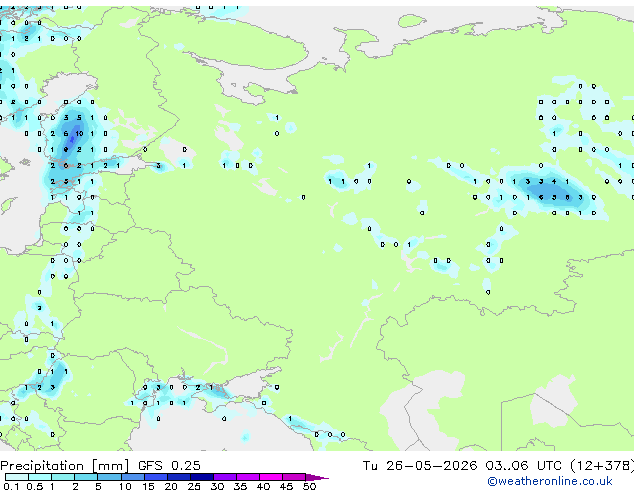Click the 10 precipitation value on map
The width and height of the screenshot is (634, 490).
click(x=79, y=133)
